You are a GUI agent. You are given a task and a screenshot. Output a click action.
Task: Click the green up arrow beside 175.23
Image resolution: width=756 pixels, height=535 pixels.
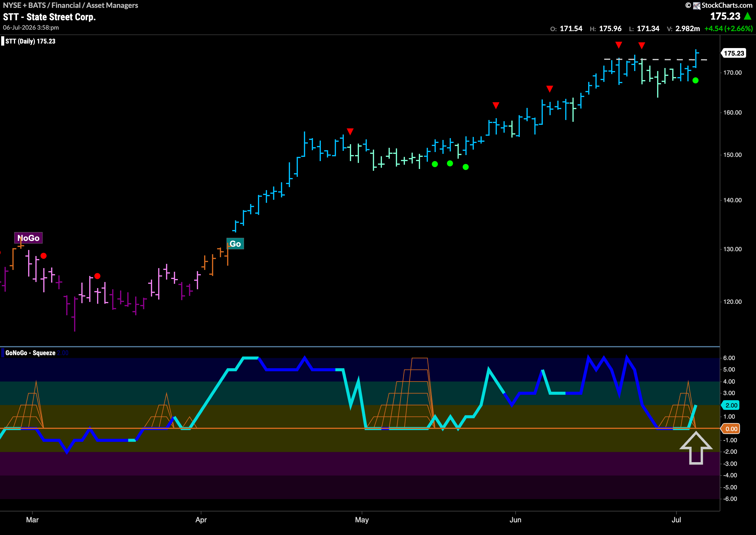tap(748, 16)
